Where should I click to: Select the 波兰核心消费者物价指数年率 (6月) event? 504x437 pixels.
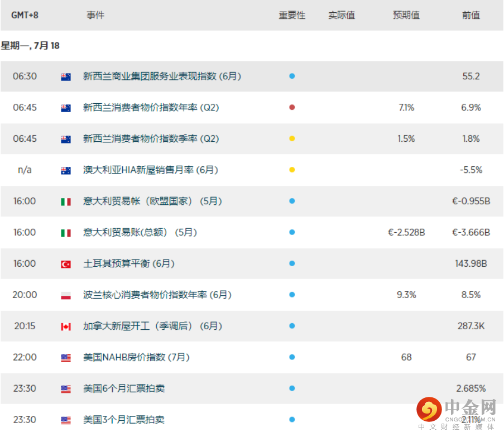coord(157,294)
